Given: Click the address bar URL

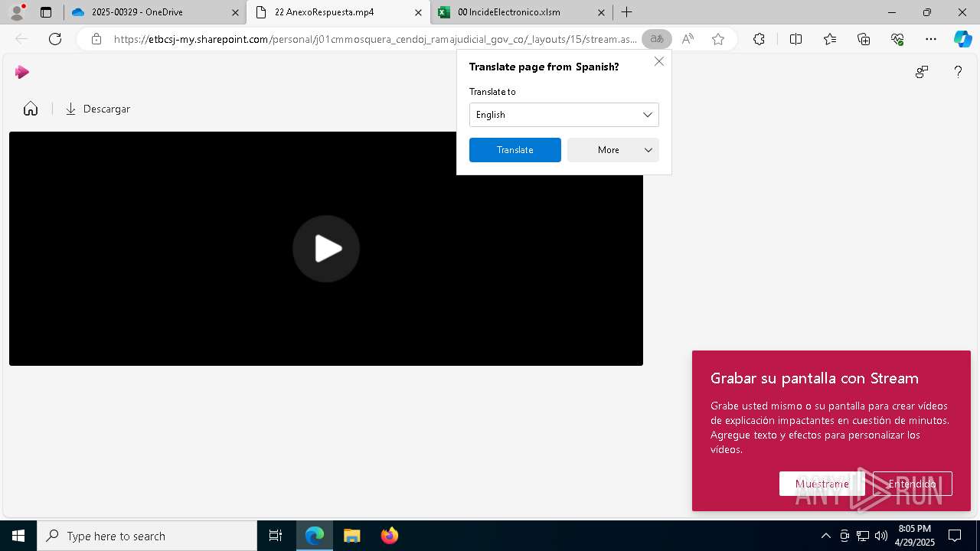Looking at the screenshot, I should (375, 39).
